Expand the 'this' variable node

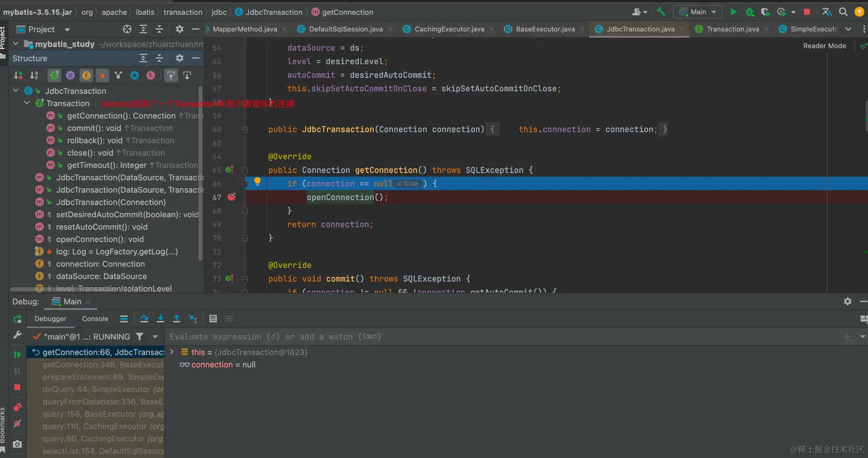point(172,352)
